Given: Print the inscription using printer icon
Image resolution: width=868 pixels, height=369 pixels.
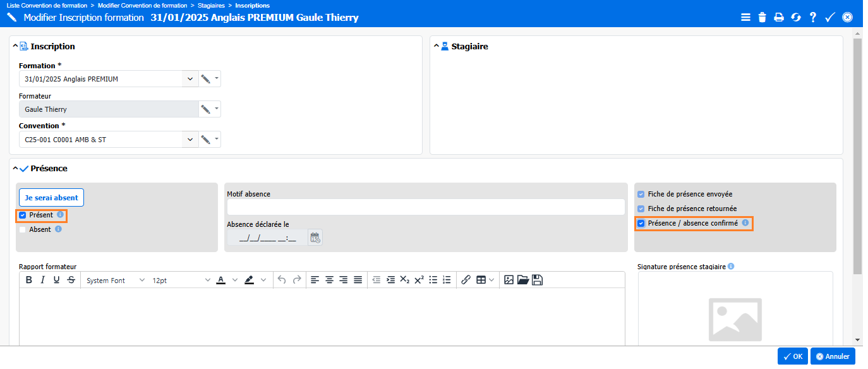Looking at the screenshot, I should coord(779,18).
